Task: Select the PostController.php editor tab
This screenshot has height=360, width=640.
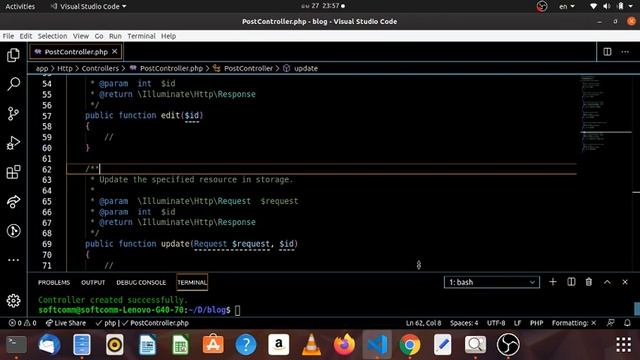Action: coord(76,52)
